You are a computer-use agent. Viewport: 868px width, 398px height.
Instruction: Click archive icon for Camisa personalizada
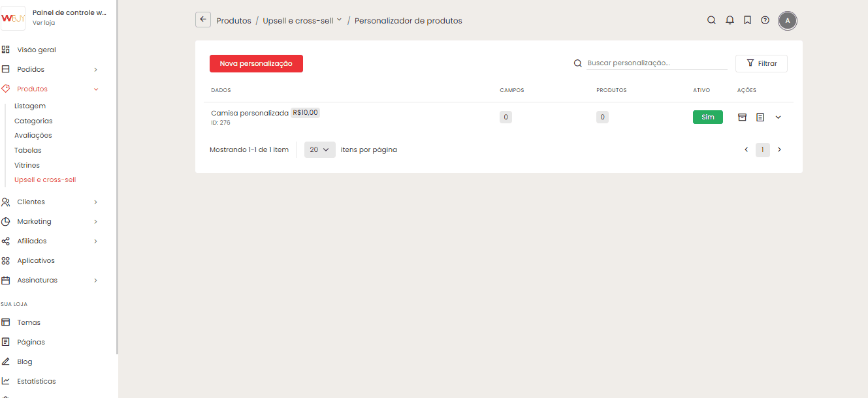(742, 117)
